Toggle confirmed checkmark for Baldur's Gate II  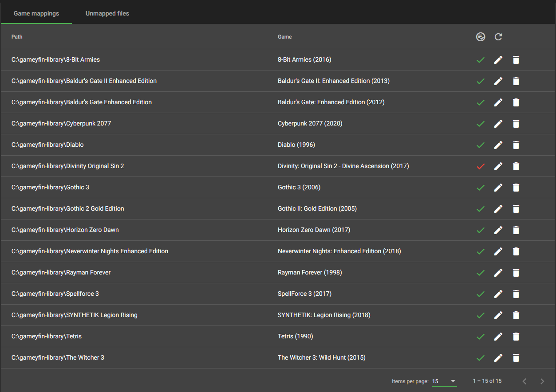[480, 81]
